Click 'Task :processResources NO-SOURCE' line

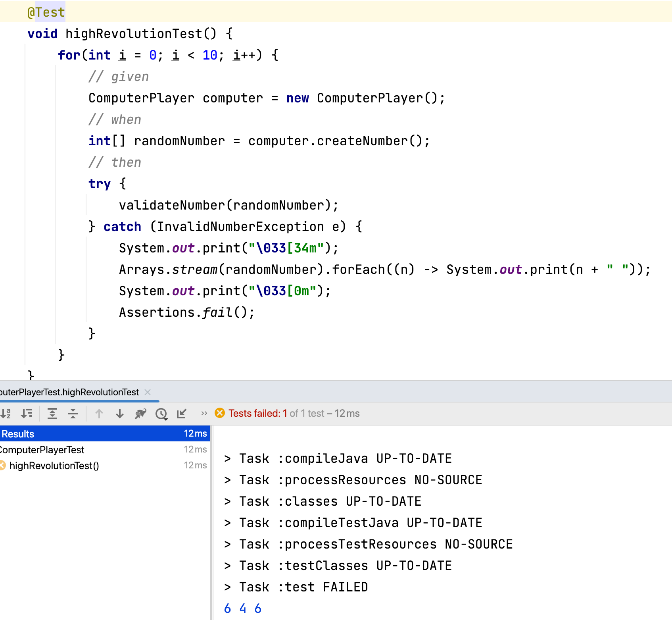[353, 480]
